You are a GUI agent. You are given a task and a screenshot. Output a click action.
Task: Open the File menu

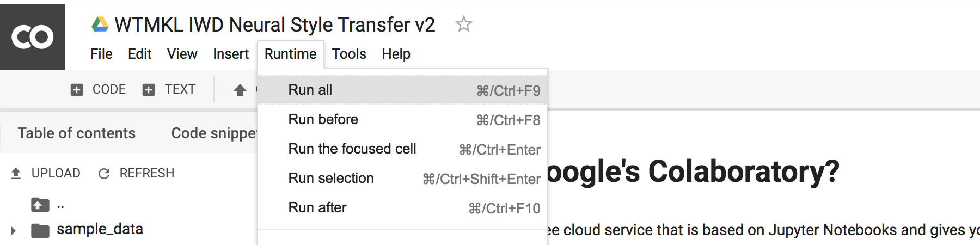[x=101, y=54]
